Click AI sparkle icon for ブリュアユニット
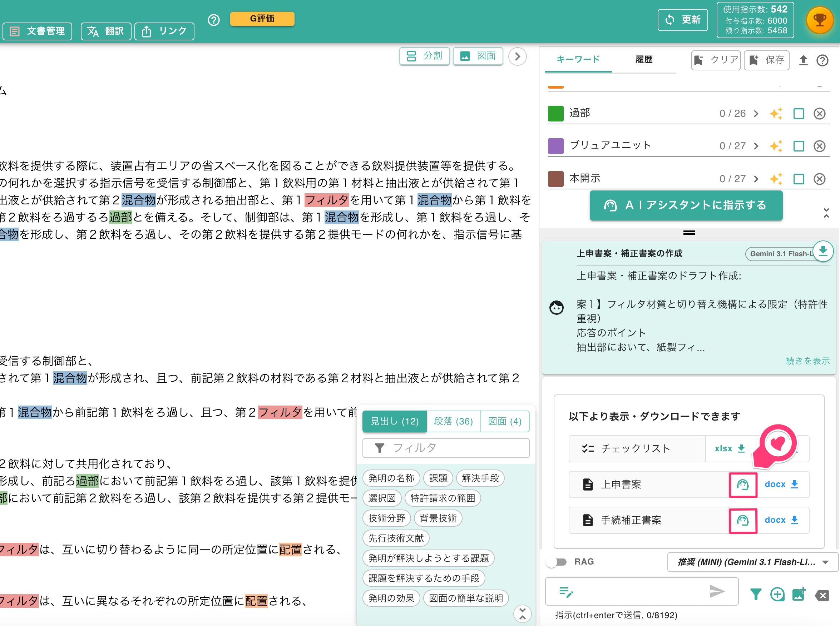840x626 pixels. coord(776,146)
